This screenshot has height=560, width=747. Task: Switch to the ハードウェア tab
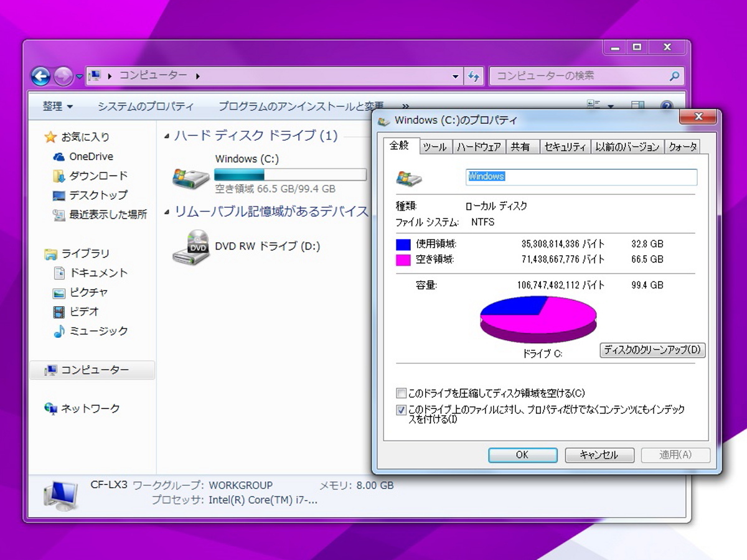point(479,147)
